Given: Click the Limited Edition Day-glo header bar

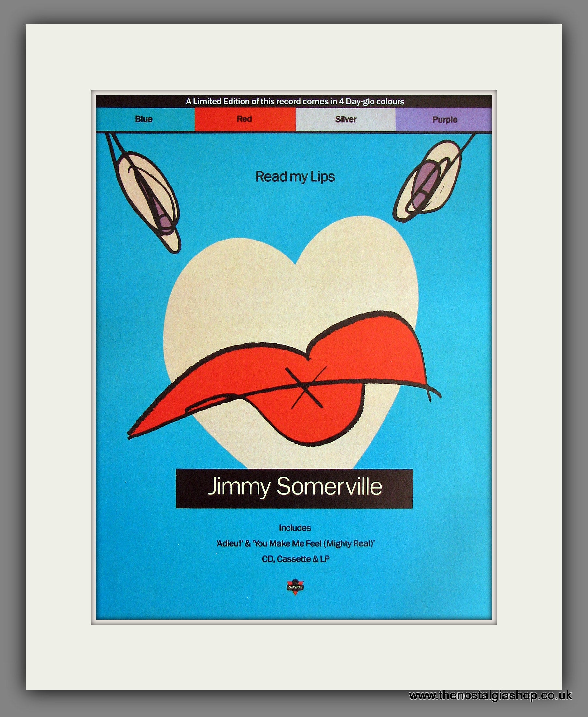Looking at the screenshot, I should point(294,102).
